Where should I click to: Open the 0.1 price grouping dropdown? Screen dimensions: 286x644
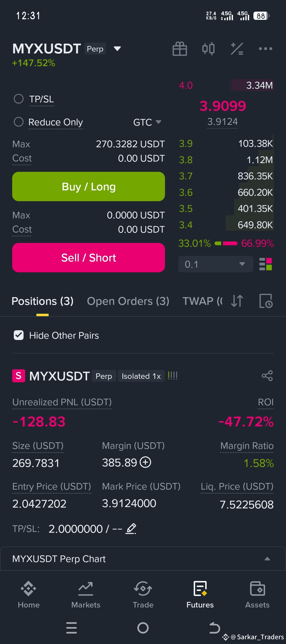pos(216,264)
